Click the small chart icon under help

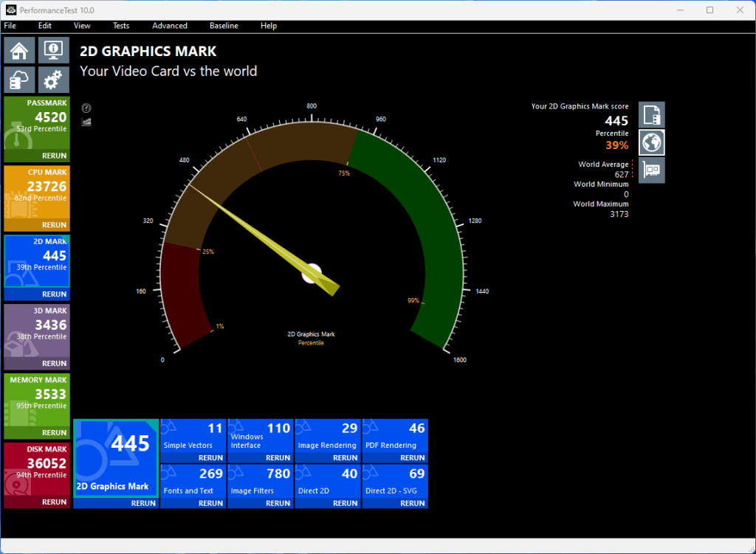click(86, 122)
